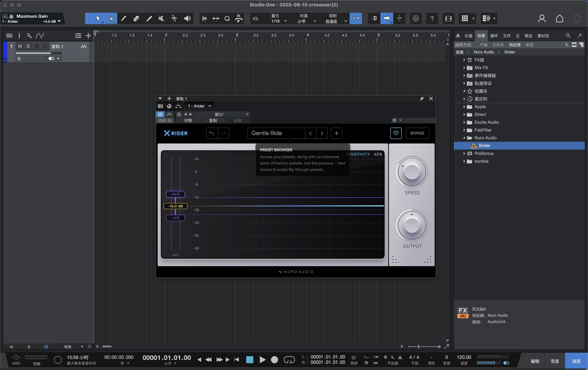Select the Range tool
The height and width of the screenshot is (370, 588).
pyautogui.click(x=111, y=19)
